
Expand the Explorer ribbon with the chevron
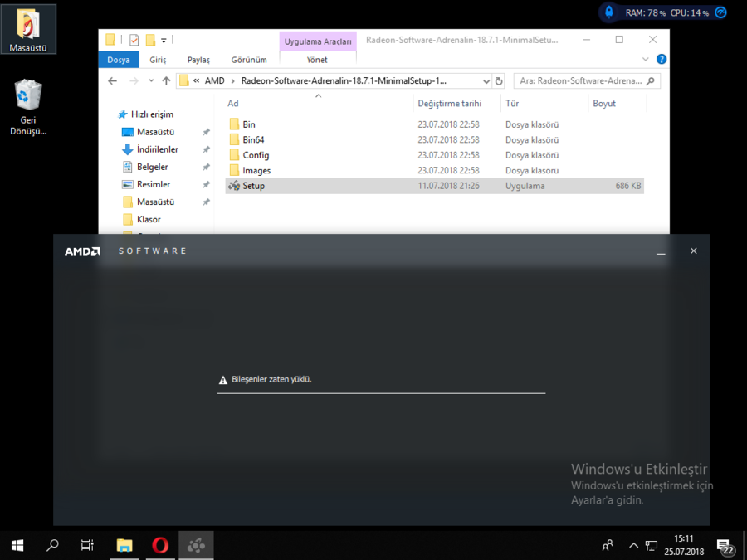click(x=646, y=60)
